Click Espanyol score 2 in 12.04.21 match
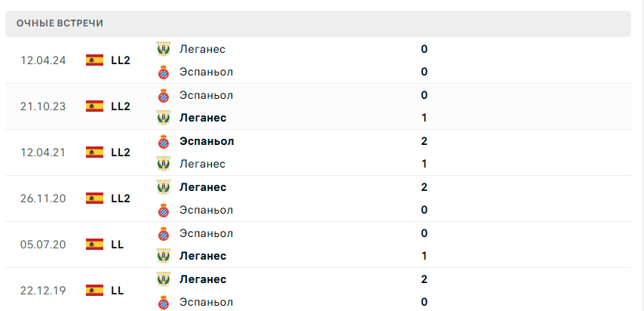644x311 pixels. coord(425,141)
